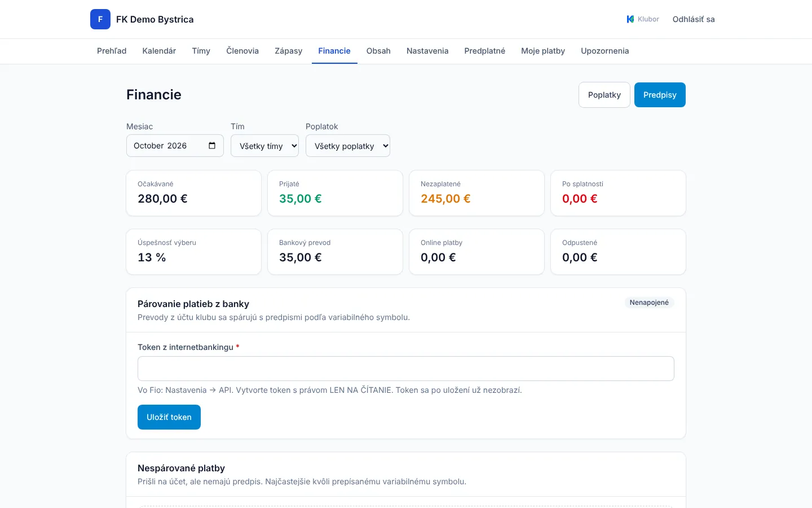Open the Obsah tab
The height and width of the screenshot is (508, 812).
(378, 51)
